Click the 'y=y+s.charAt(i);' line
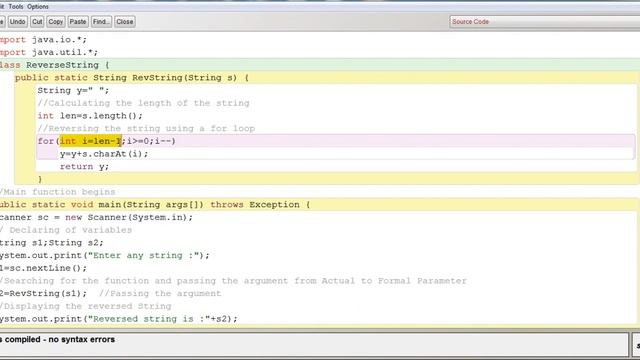 tap(104, 154)
